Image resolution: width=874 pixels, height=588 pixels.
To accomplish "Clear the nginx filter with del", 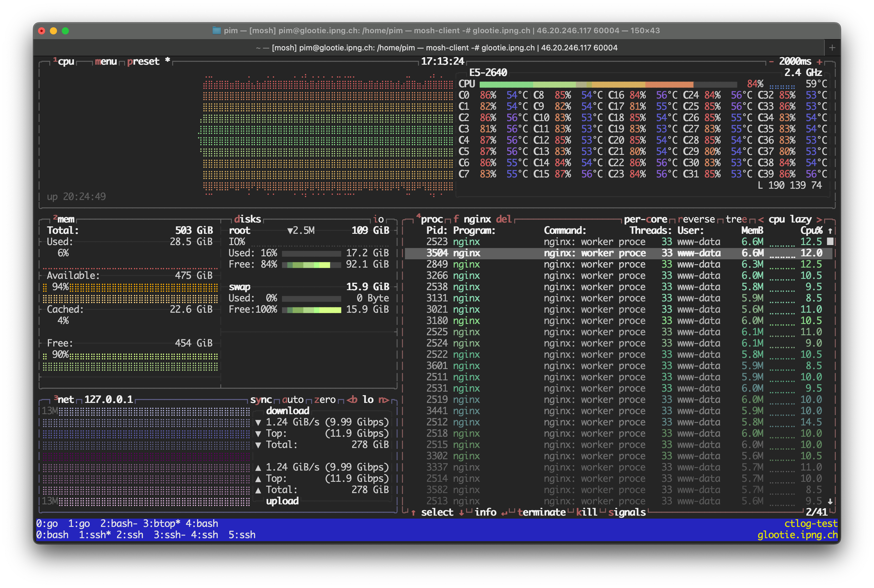I will click(x=503, y=219).
